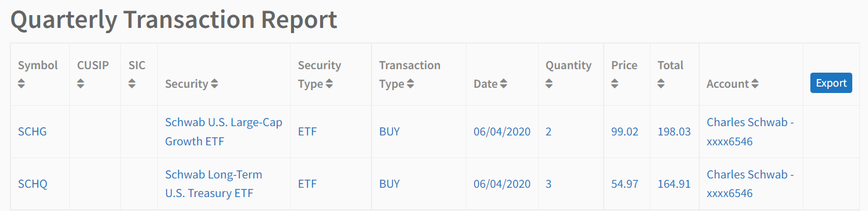Sort by Symbol column arrows
Viewport: 868px width, 211px height.
[22, 84]
